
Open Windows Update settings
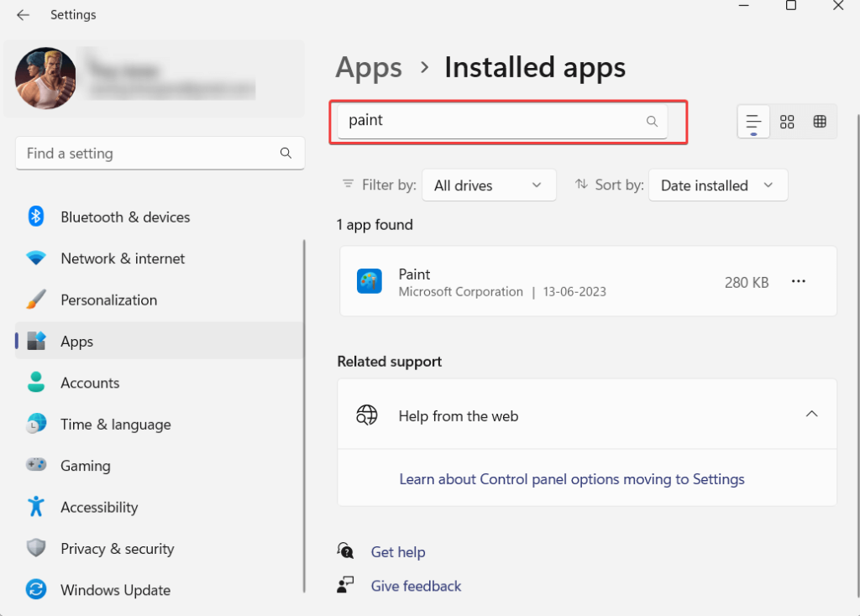(x=160, y=590)
